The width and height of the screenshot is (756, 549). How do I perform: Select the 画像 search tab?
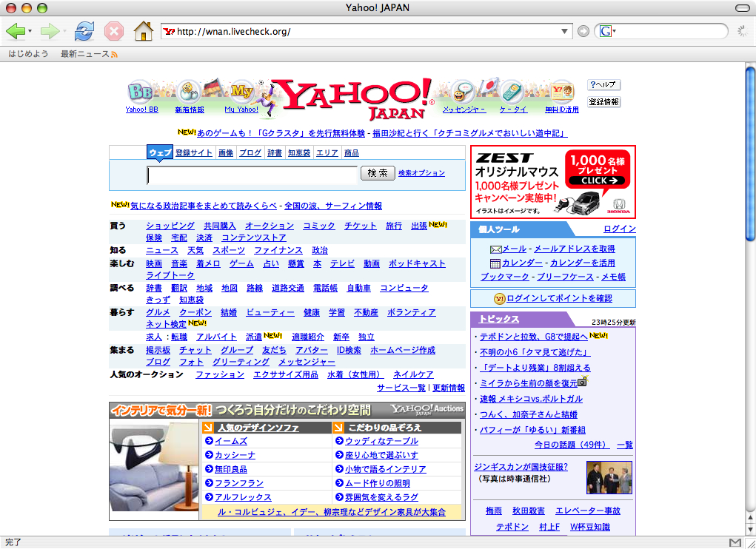[226, 152]
